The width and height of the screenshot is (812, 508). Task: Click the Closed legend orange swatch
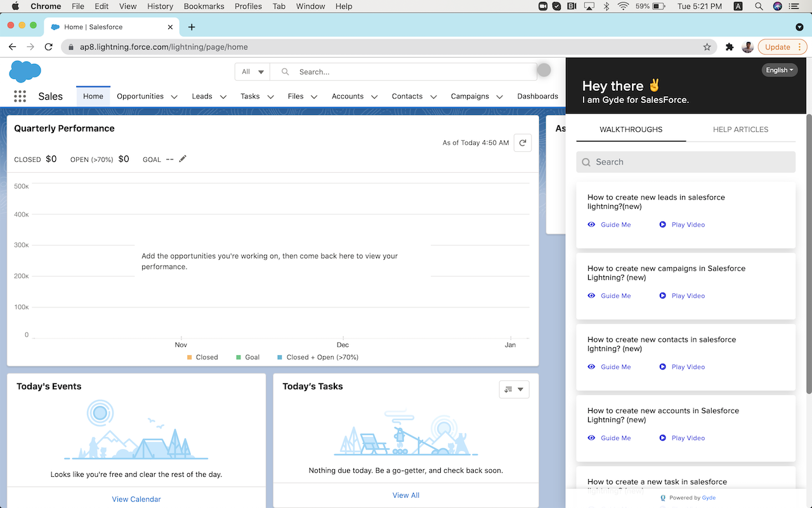[190, 358]
